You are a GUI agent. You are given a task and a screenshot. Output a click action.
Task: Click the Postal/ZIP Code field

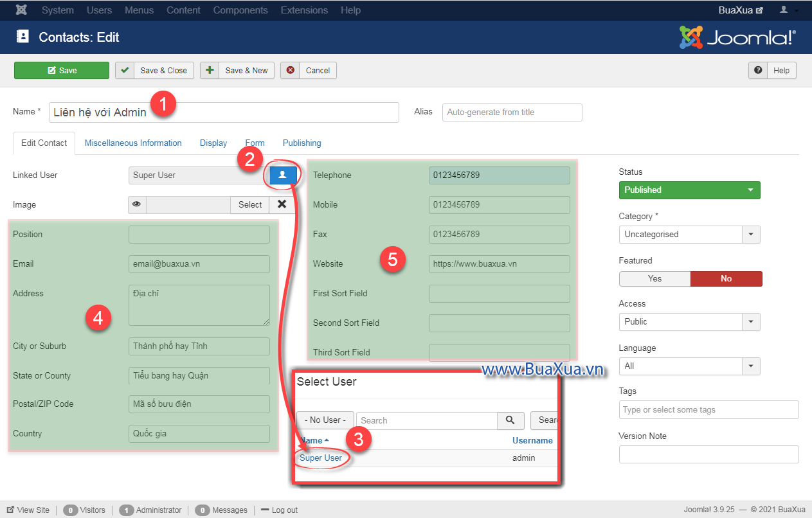(x=199, y=404)
